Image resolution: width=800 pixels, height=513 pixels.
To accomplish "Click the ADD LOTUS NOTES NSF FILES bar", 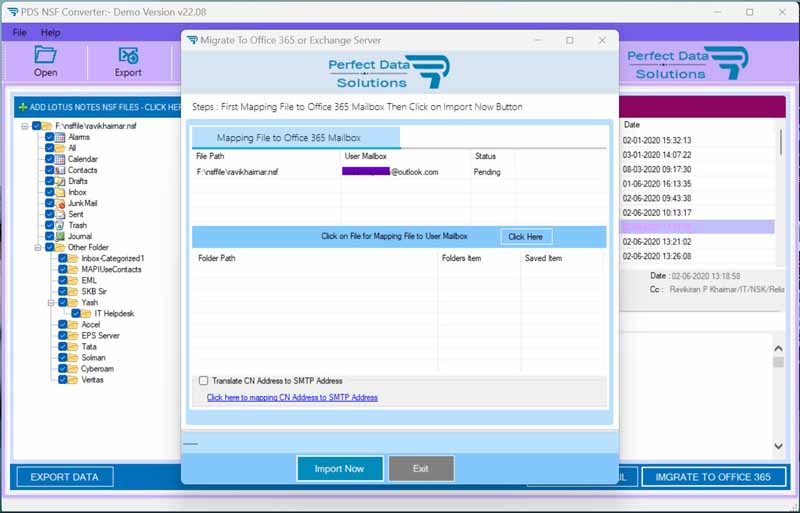I will pos(97,107).
